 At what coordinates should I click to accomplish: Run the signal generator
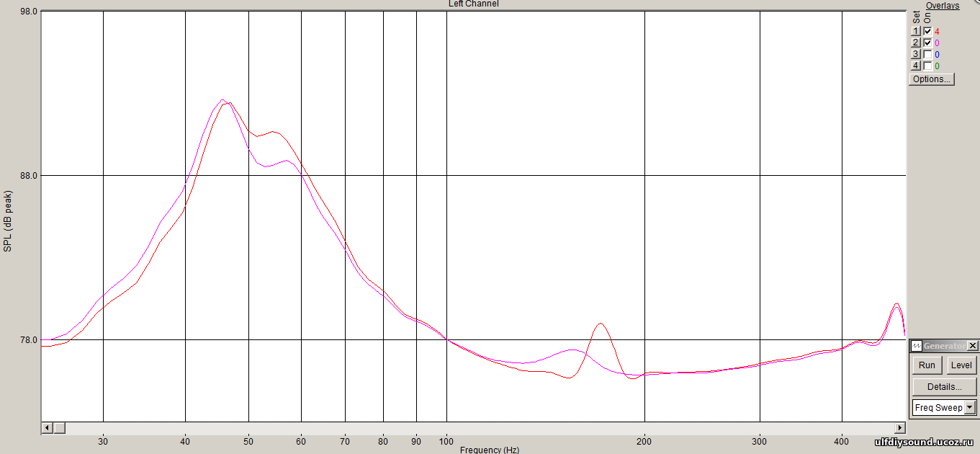pos(927,365)
